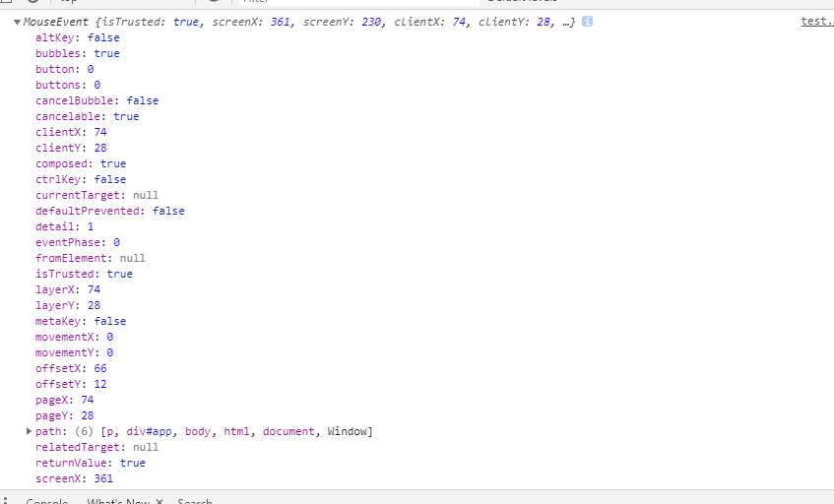Click the buttons: 0 property
The width and height of the screenshot is (834, 504).
68,85
